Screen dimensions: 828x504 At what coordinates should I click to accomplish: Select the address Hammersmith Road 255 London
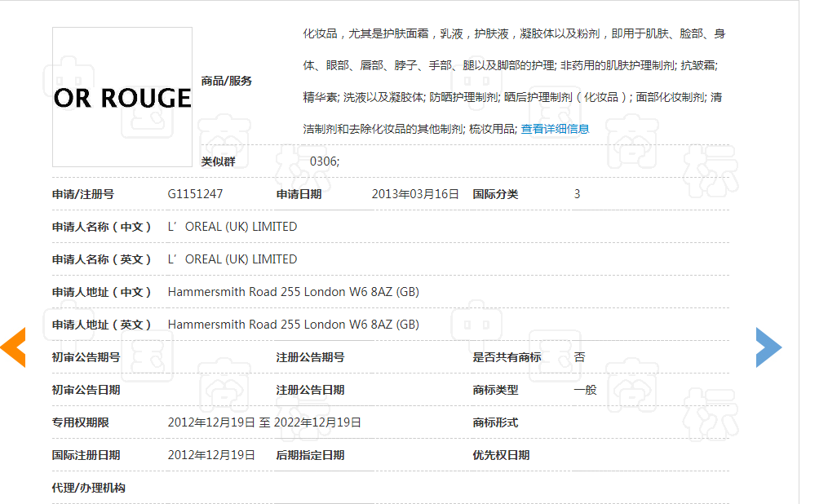click(292, 291)
